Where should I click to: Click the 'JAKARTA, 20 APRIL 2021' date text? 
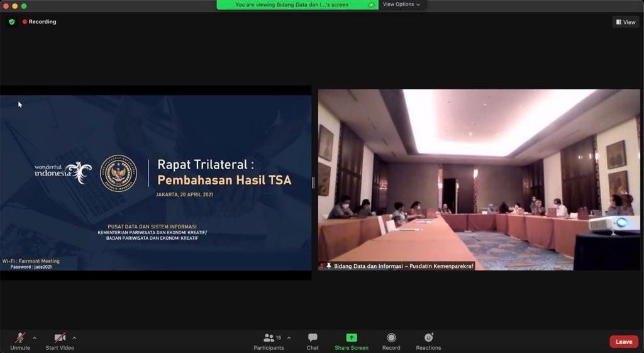click(184, 195)
